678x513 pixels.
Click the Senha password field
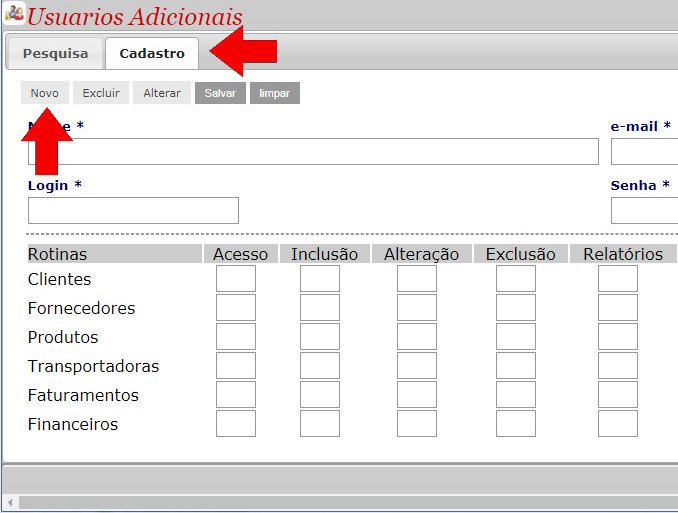point(644,210)
